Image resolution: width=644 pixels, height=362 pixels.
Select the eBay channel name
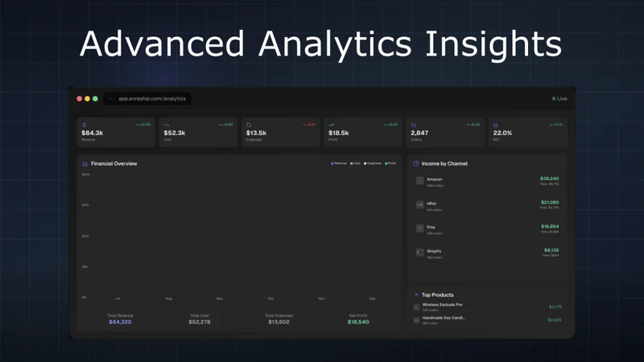coord(431,204)
